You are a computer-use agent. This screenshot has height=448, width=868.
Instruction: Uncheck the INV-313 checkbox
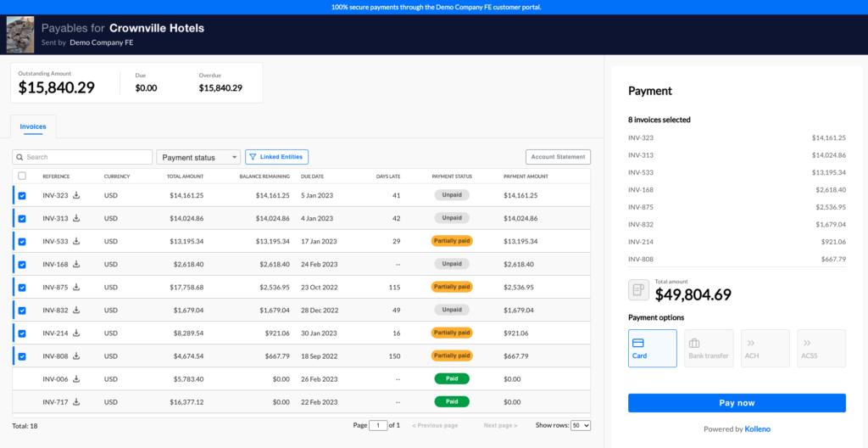coord(22,218)
